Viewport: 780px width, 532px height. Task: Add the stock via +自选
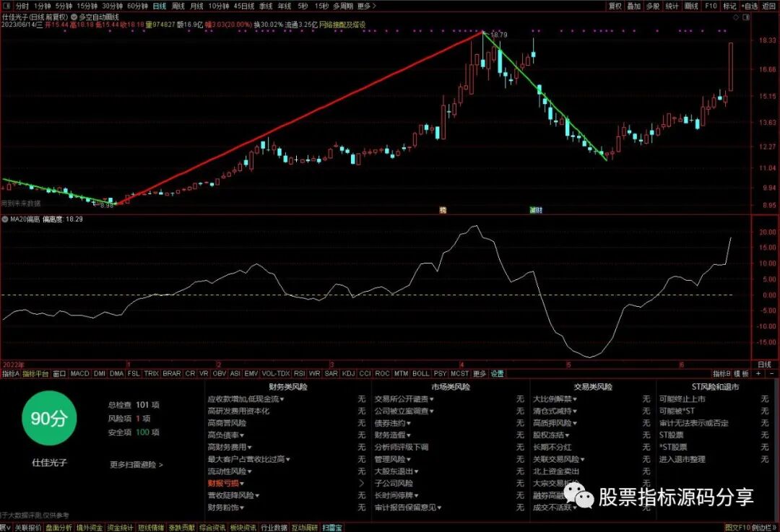click(750, 6)
